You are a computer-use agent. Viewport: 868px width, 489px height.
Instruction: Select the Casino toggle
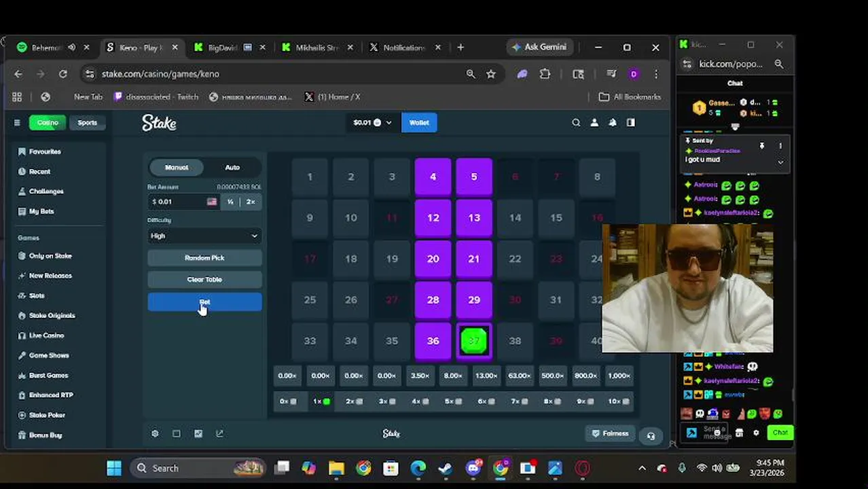48,123
